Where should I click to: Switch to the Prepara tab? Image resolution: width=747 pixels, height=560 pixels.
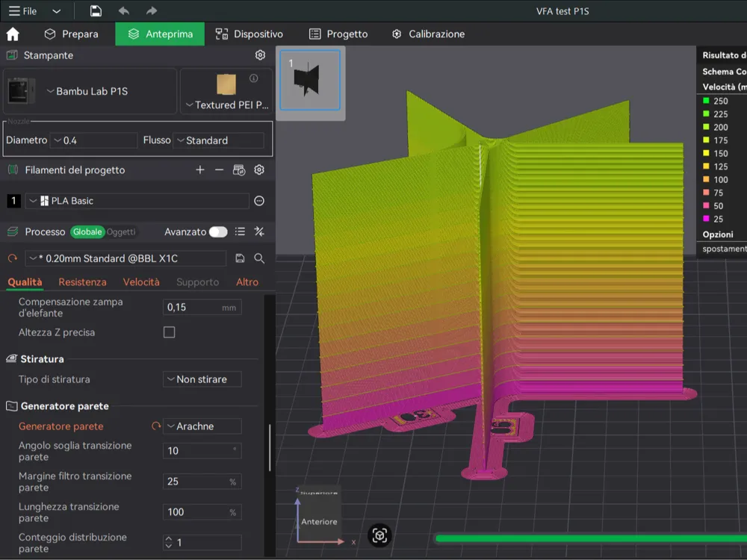[x=71, y=34]
